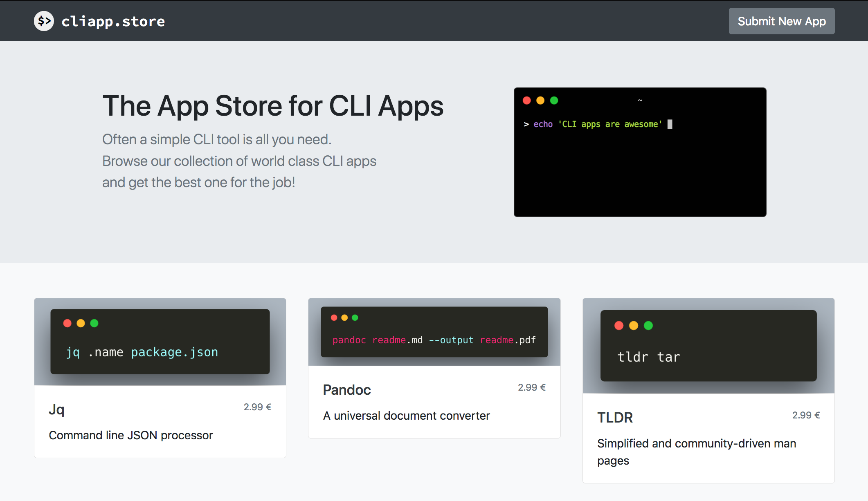
Task: Open the cliapp.store home link
Action: point(99,21)
